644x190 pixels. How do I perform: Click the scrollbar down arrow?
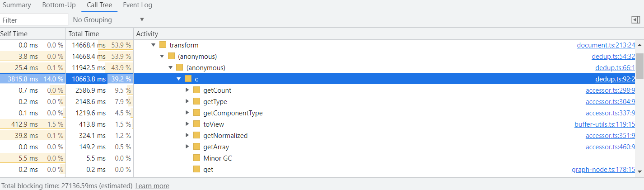click(640, 171)
